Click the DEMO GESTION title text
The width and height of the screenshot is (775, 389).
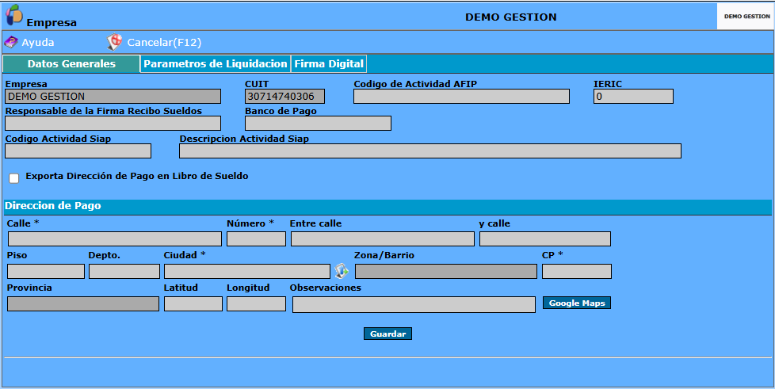coord(511,17)
